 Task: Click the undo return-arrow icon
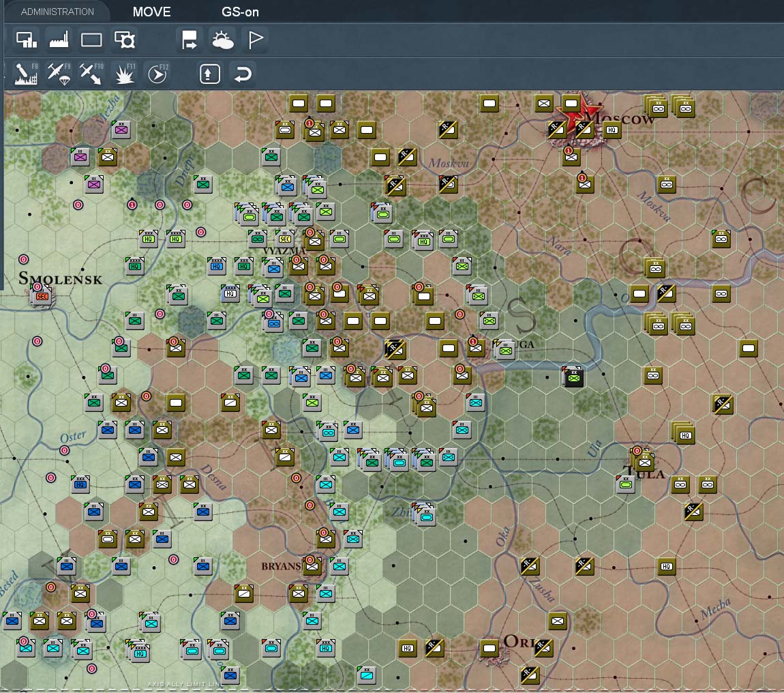point(243,74)
